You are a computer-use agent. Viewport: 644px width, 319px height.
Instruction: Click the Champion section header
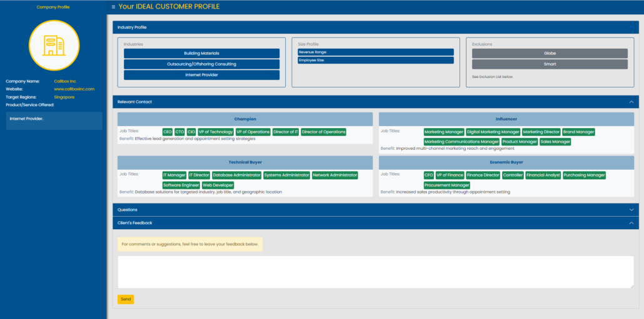coord(245,119)
